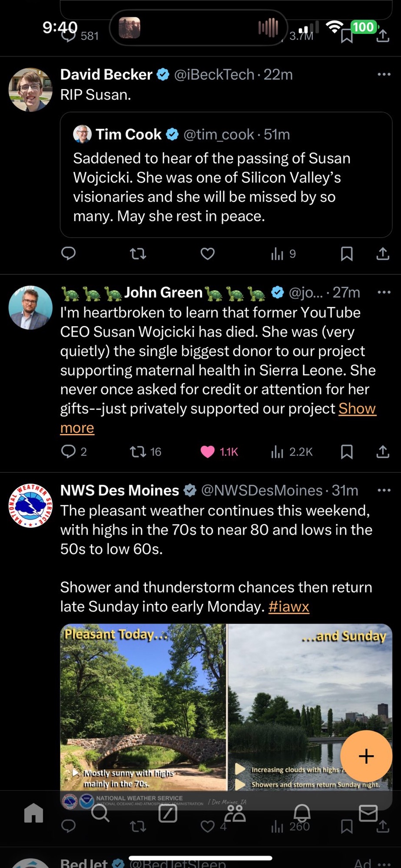Expand John Green's tweet with Show more
401x868 pixels.
coord(357,409)
